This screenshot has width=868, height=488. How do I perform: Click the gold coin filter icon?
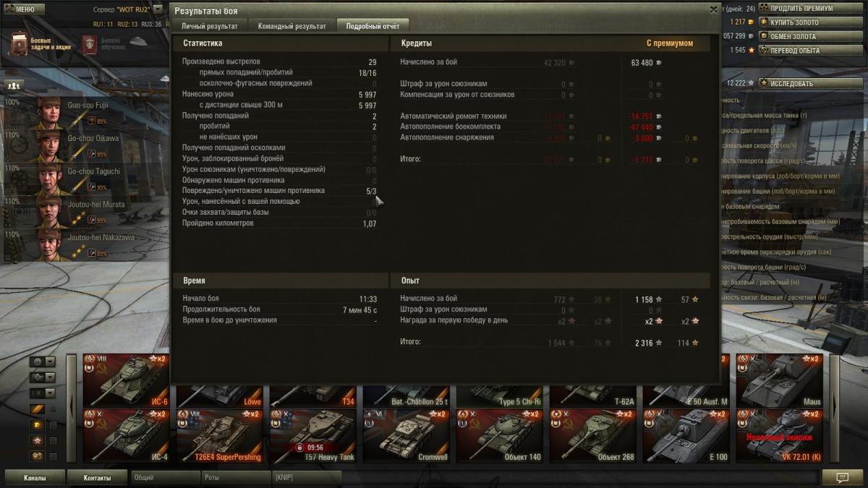coord(37,425)
